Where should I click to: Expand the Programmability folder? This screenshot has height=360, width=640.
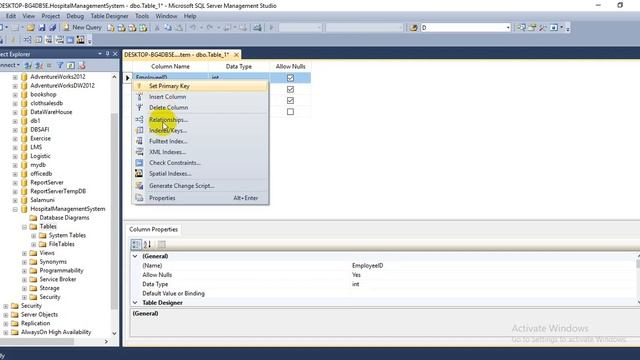tap(24, 271)
